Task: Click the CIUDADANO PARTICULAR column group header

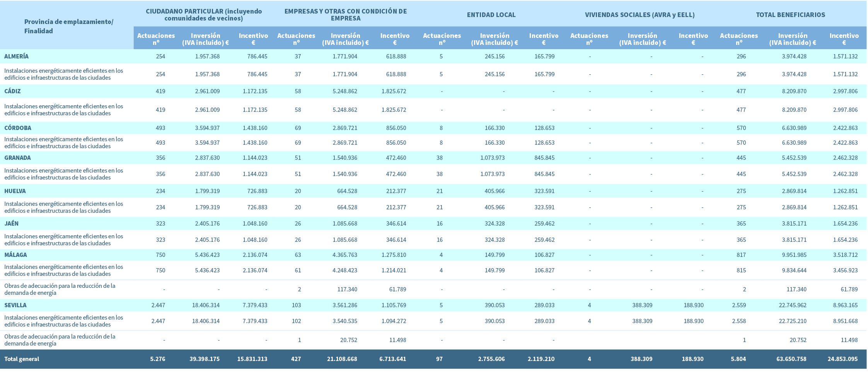Action: coord(204,15)
